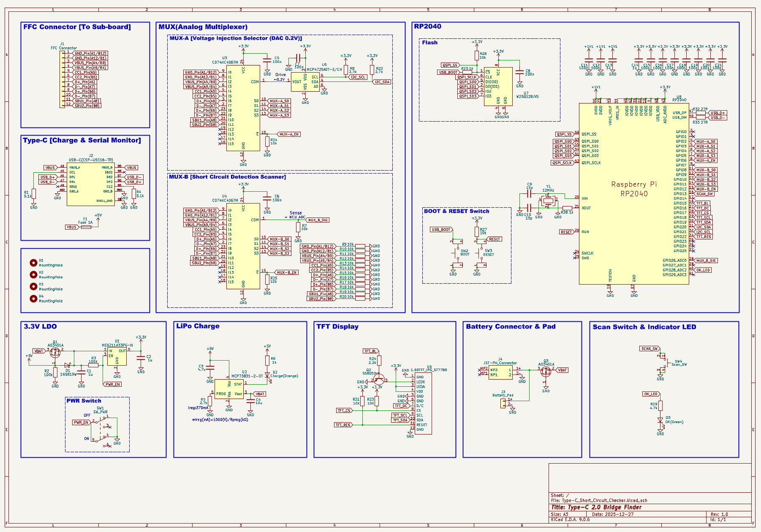Select the "TFT Display" section title
The height and width of the screenshot is (532, 761).
coord(337,326)
